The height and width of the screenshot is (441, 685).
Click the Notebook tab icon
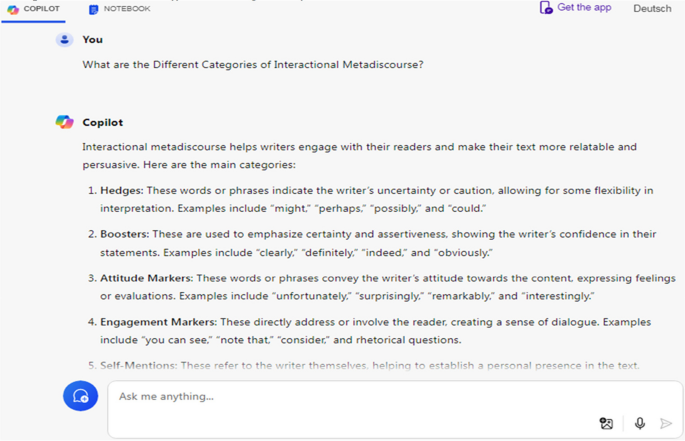pyautogui.click(x=93, y=9)
